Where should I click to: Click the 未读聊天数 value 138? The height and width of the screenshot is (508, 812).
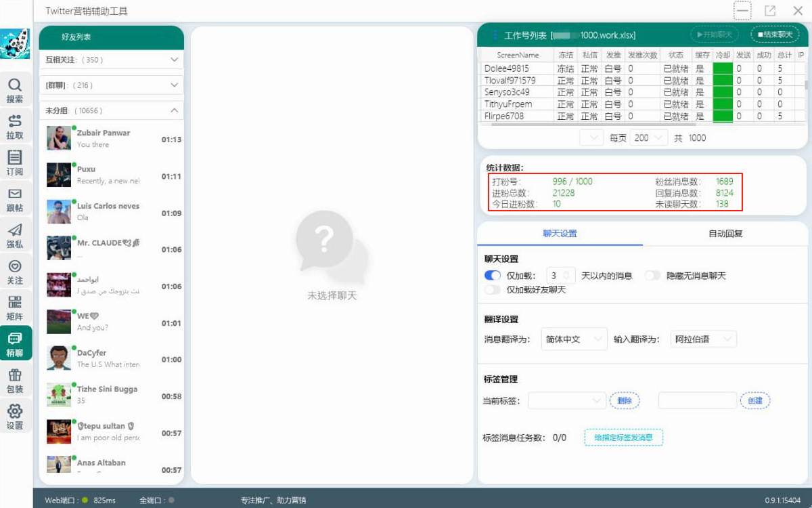click(x=722, y=204)
